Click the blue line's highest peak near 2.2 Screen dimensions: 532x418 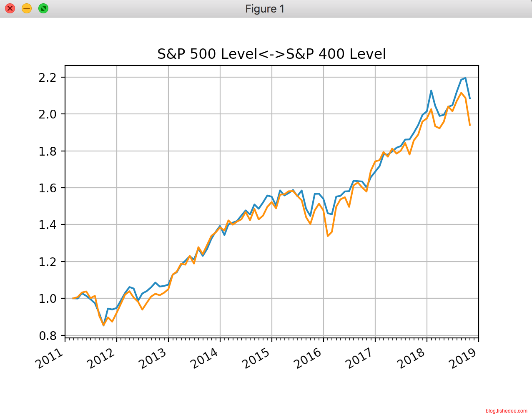pos(465,78)
